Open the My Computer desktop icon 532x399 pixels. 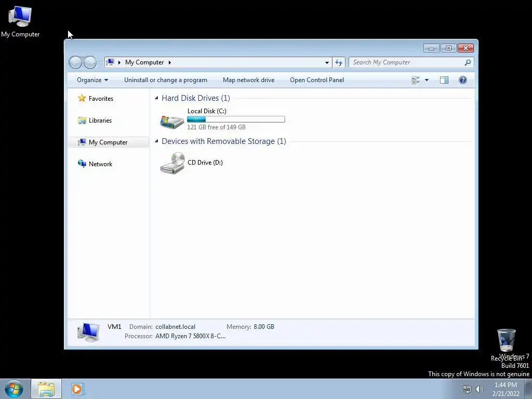pos(20,21)
